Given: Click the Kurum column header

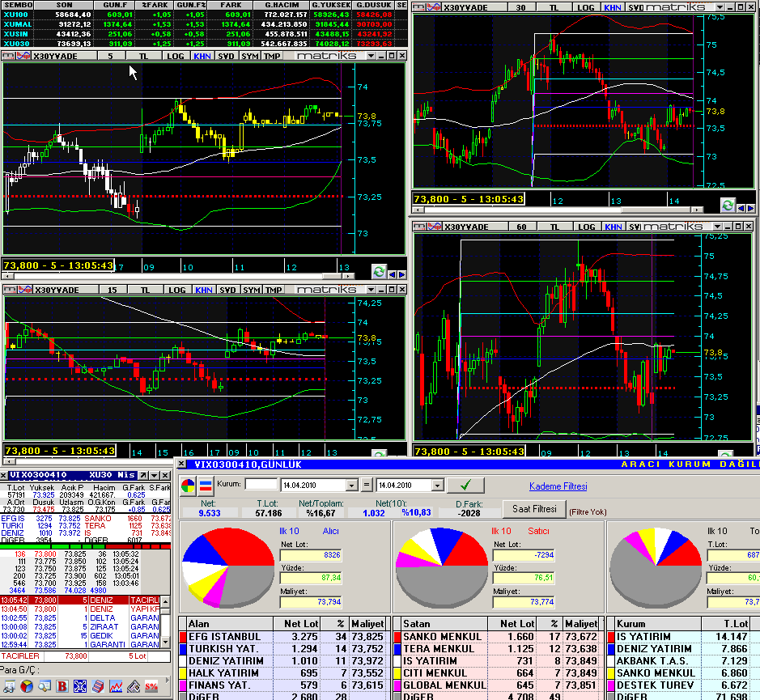Looking at the screenshot, I should (657, 623).
